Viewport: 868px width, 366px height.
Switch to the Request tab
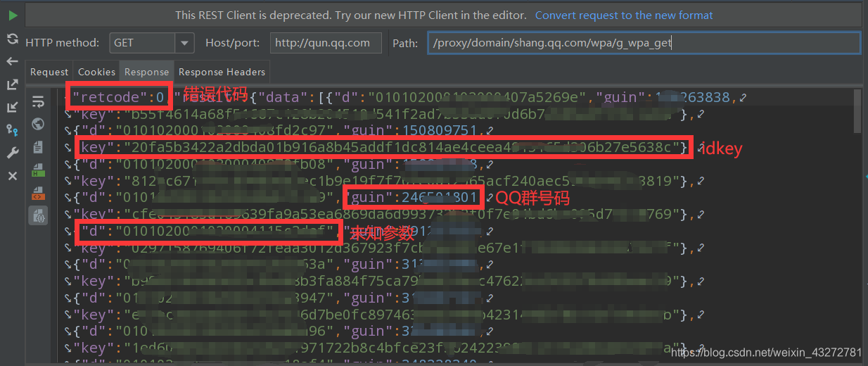[x=49, y=72]
